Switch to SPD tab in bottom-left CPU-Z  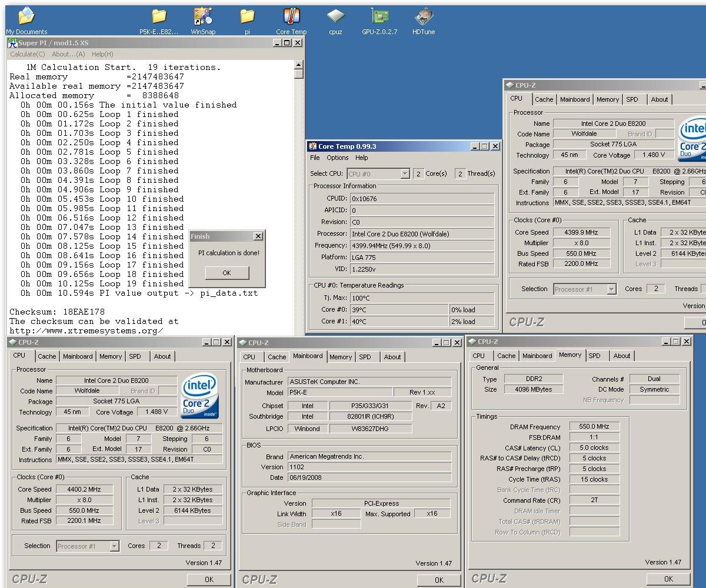click(135, 356)
